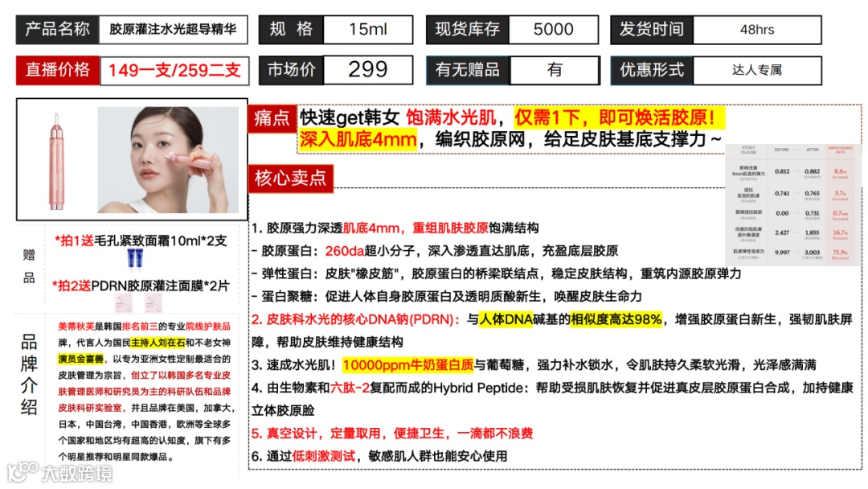
Task: Click the red 六肽-2 text
Action: click(x=350, y=388)
